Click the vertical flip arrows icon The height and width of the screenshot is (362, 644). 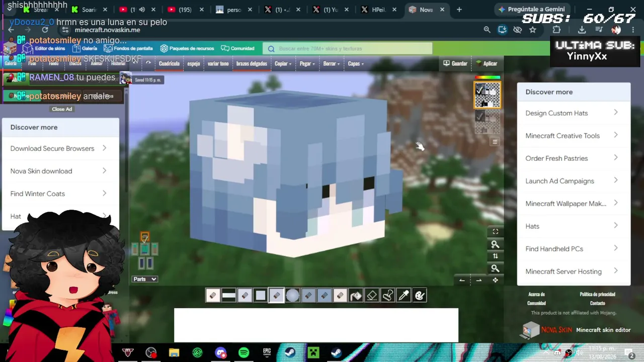[x=495, y=256]
